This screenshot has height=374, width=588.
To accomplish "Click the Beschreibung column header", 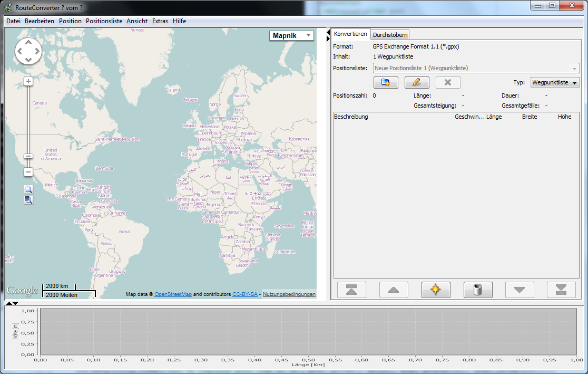I will [x=351, y=117].
